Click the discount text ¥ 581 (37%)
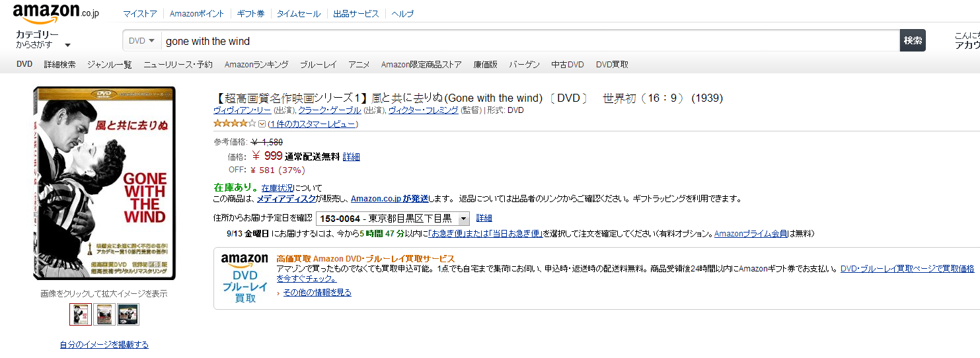 (278, 170)
